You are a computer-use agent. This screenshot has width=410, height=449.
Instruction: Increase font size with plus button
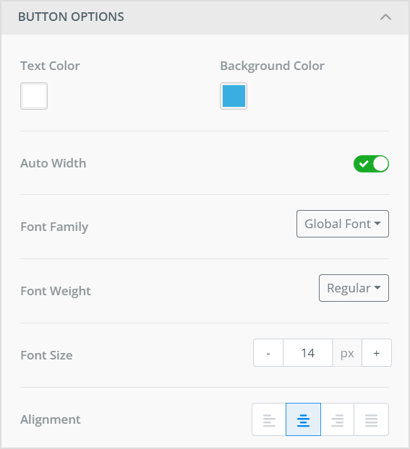point(377,353)
